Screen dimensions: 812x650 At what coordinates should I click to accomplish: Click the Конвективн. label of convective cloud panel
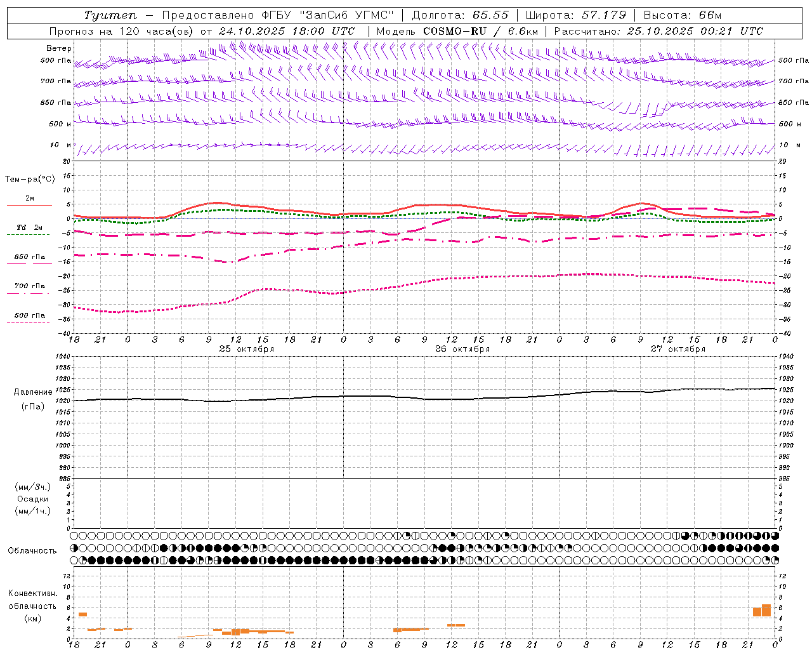pos(32,594)
